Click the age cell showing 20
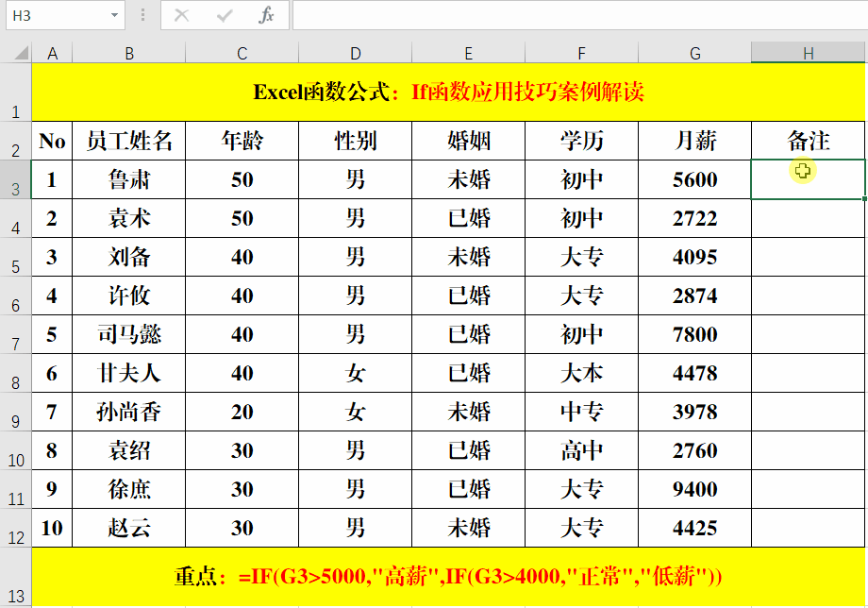The height and width of the screenshot is (608, 868). [x=242, y=412]
